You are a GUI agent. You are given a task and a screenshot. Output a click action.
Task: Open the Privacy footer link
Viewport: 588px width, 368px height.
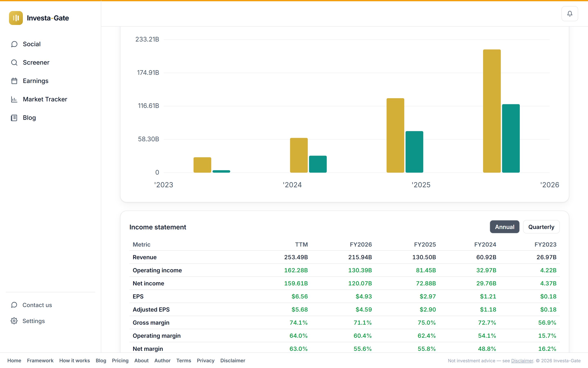(206, 360)
